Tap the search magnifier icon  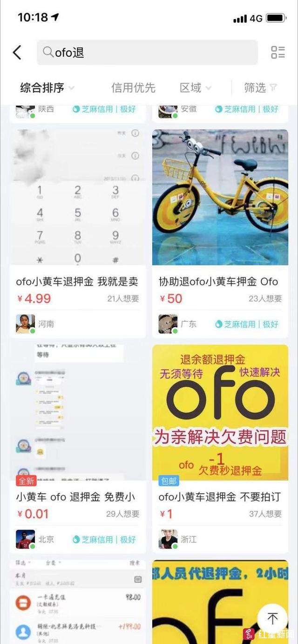point(48,52)
